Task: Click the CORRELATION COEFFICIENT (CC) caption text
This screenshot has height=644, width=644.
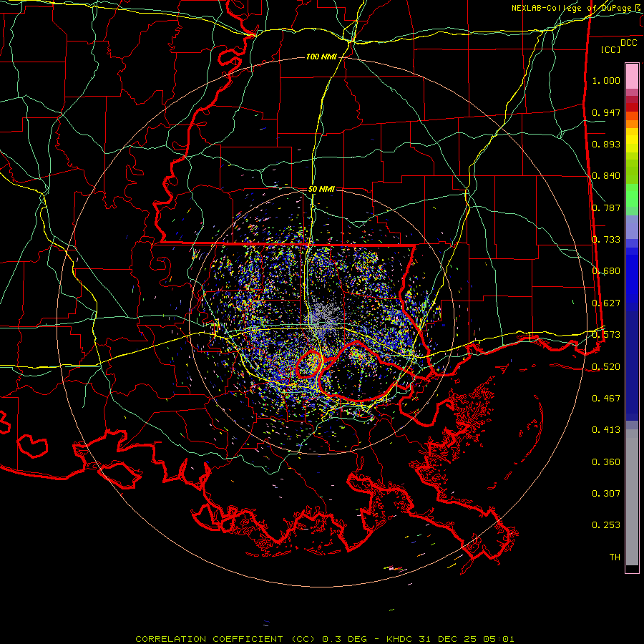Action: (225, 639)
